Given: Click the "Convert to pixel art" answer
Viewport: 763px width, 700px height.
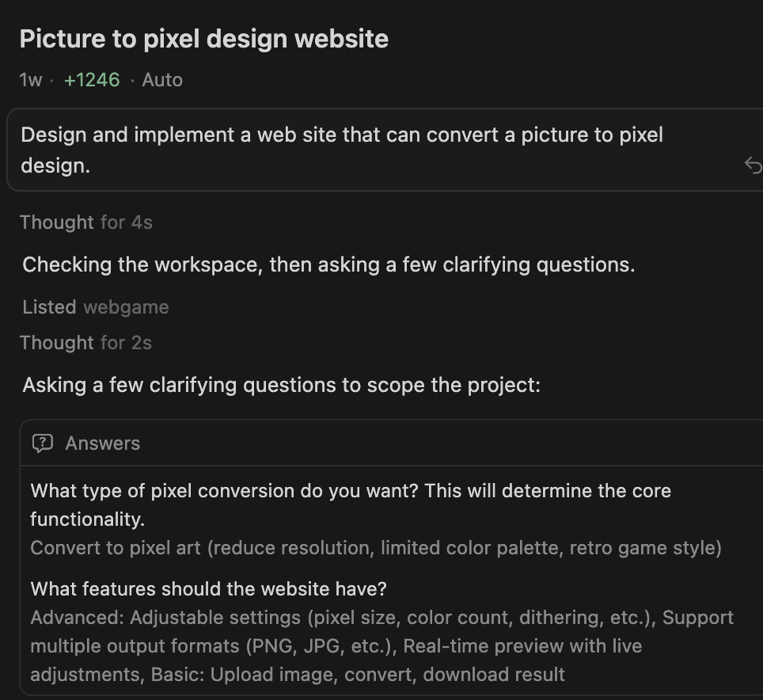Looking at the screenshot, I should pos(376,548).
